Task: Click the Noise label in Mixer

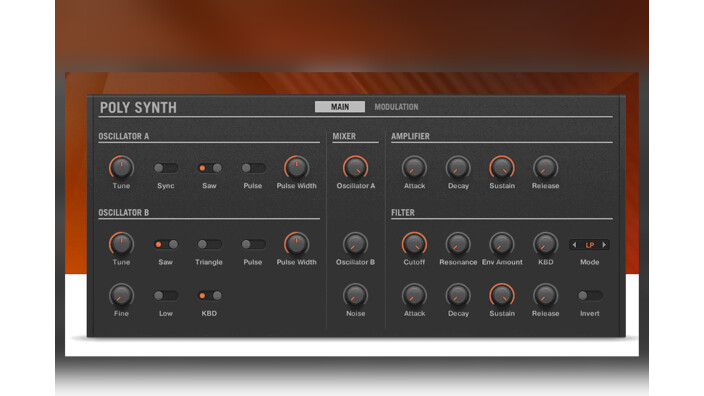Action: (356, 313)
